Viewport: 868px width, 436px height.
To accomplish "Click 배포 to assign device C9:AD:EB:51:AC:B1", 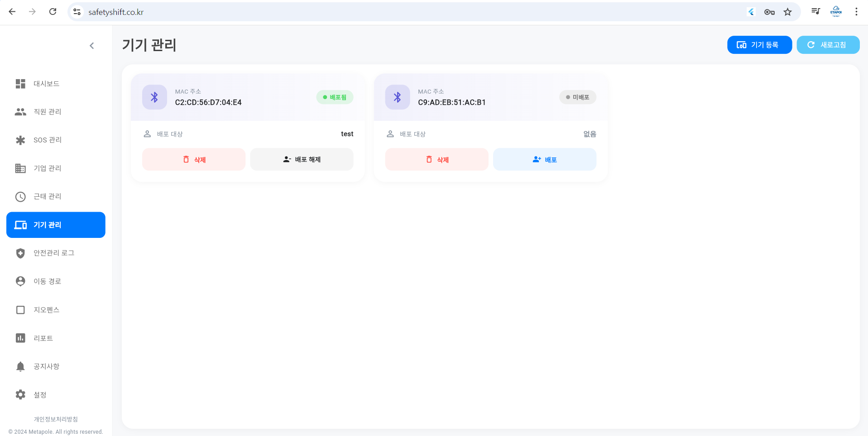I will pos(544,160).
